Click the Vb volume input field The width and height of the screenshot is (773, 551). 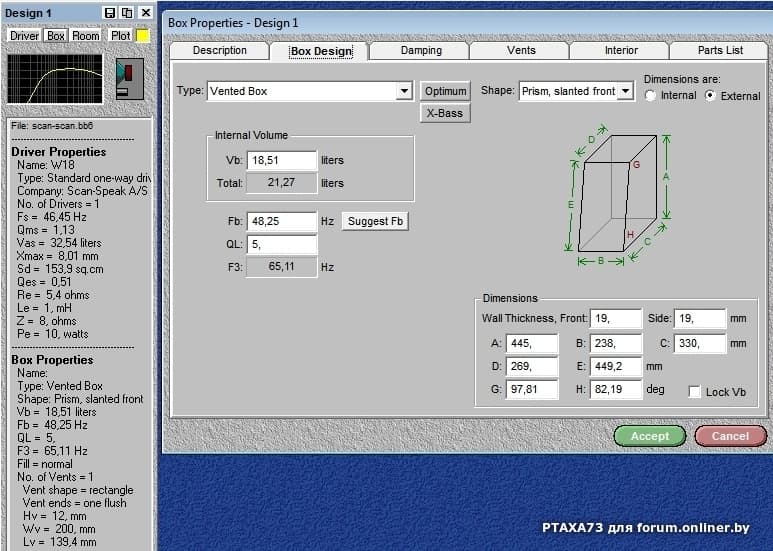(280, 160)
